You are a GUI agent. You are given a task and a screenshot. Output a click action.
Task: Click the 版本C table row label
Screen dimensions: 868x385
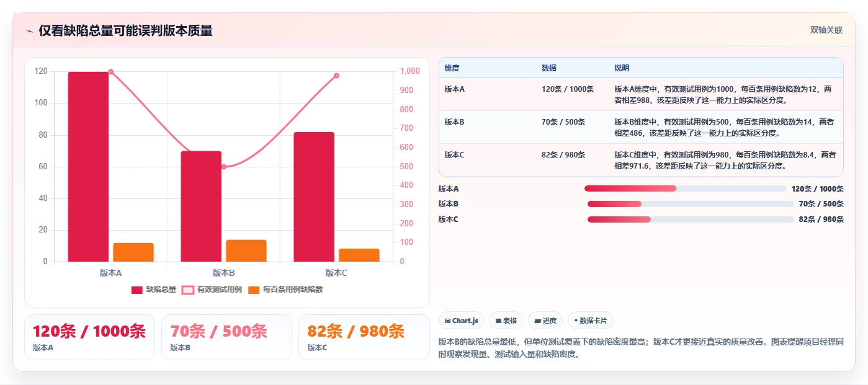click(x=455, y=155)
